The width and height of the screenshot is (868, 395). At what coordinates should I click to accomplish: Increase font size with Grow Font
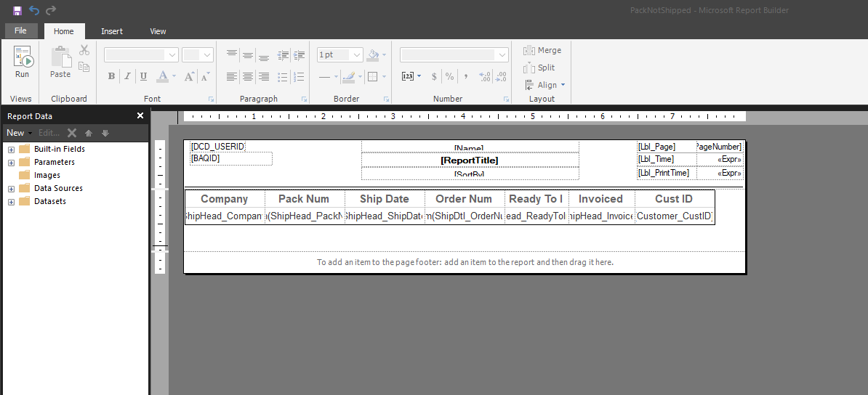point(189,76)
